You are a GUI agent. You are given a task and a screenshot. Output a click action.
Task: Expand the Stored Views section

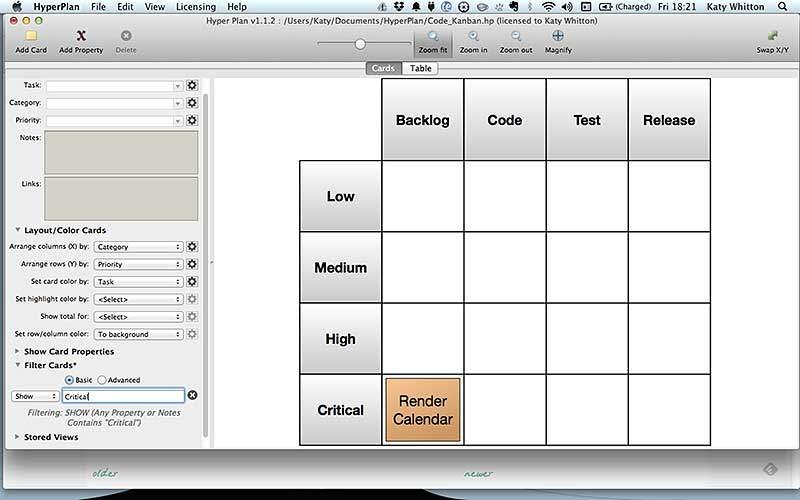[17, 437]
